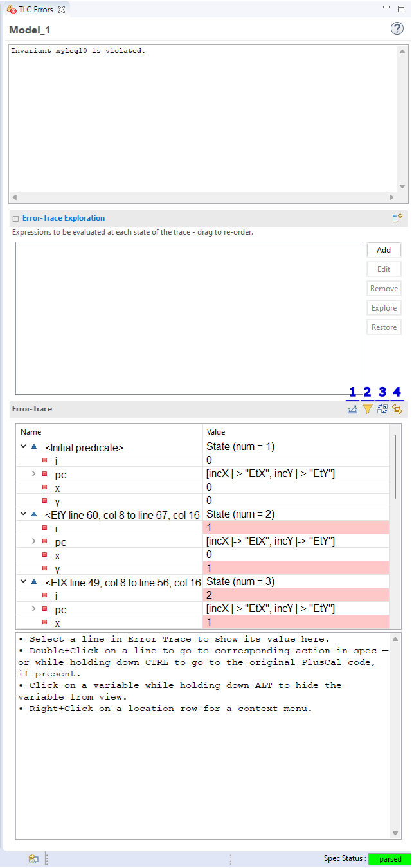Click the EtY state blue triangle icon
Screen dimensions: 412x868
pyautogui.click(x=34, y=514)
